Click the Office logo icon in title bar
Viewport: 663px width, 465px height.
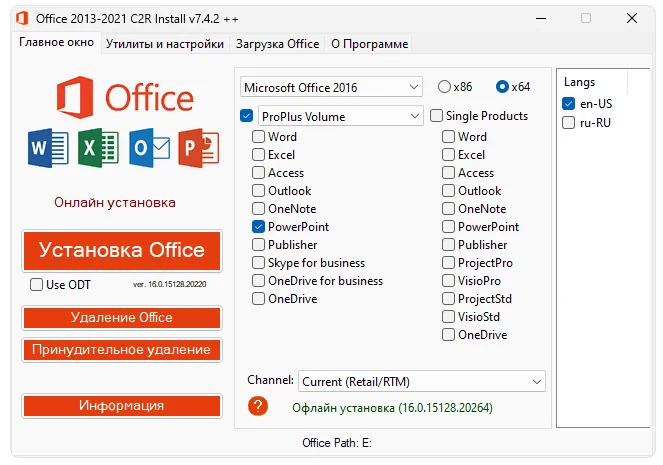(22, 18)
